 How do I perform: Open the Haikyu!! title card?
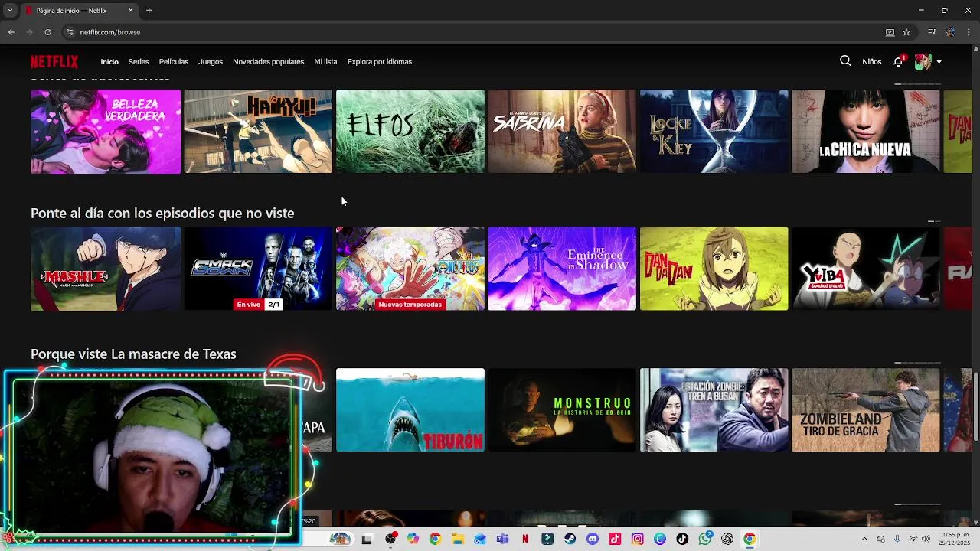(258, 132)
